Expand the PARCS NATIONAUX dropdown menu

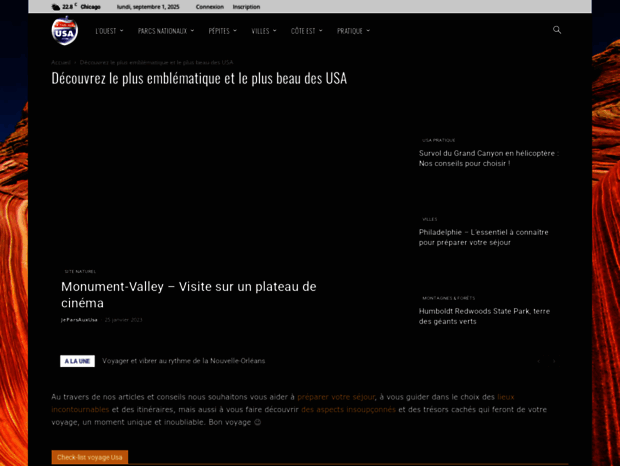coord(166,31)
